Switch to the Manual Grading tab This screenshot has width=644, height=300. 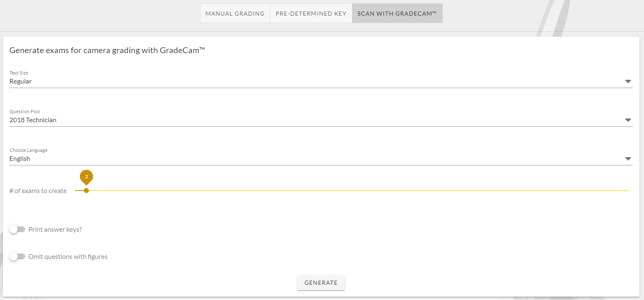point(235,13)
